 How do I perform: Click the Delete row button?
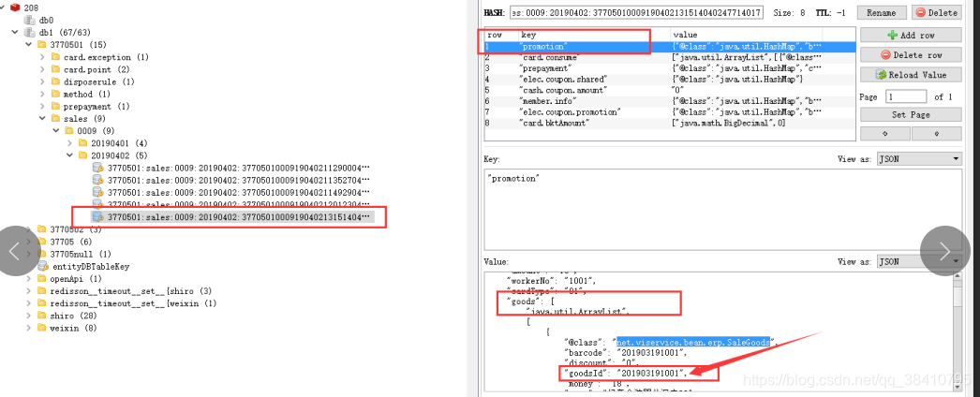pos(911,55)
